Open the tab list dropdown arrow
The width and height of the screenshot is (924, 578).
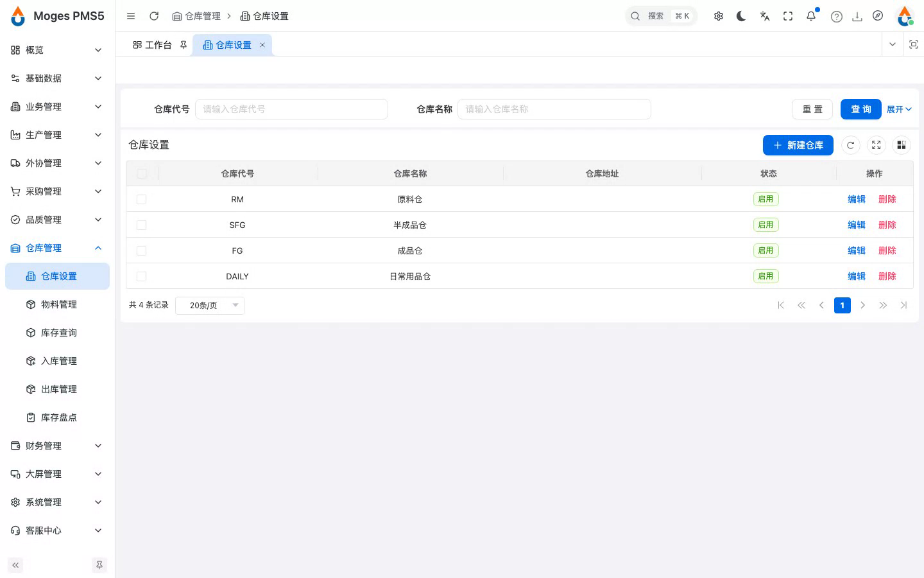(x=893, y=44)
